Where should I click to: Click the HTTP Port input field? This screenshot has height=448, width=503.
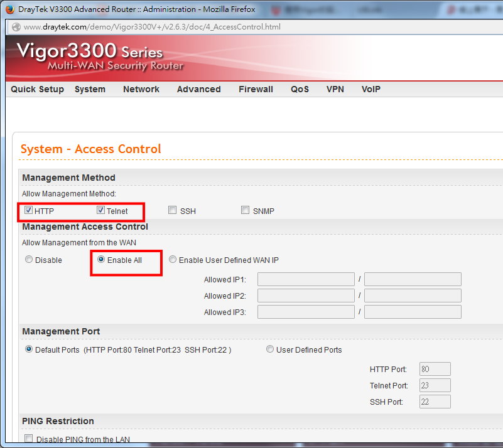click(x=434, y=370)
